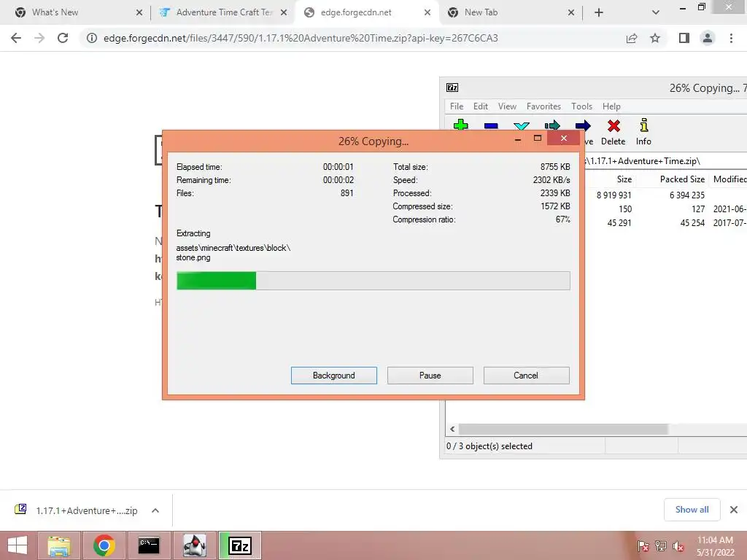The height and width of the screenshot is (560, 747).
Task: Sort by Packed Size column header
Action: 682,179
